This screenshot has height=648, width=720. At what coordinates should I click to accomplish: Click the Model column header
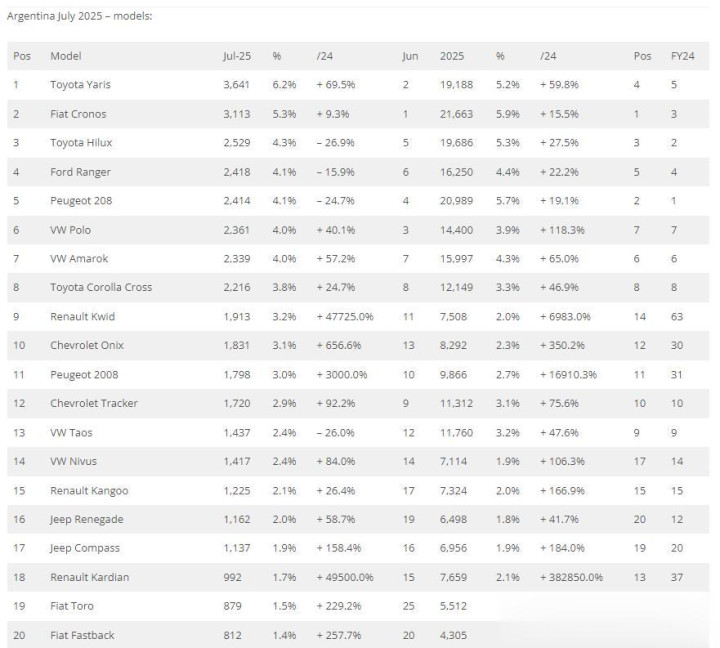66,56
